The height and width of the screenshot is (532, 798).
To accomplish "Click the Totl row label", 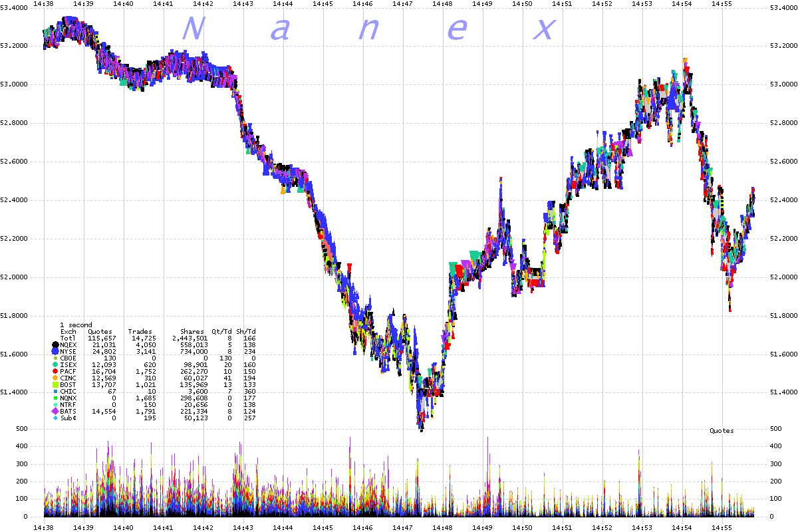I will coord(68,338).
